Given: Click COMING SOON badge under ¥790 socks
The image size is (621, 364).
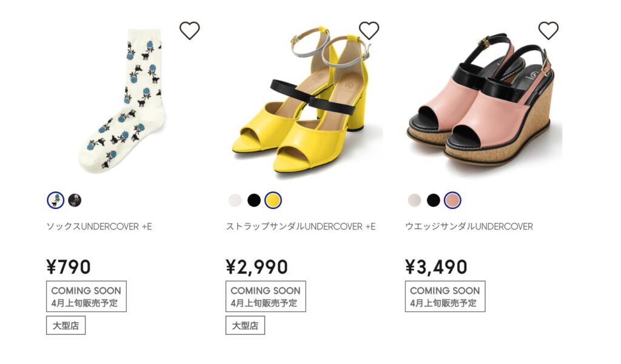Looking at the screenshot, I should pos(86,296).
